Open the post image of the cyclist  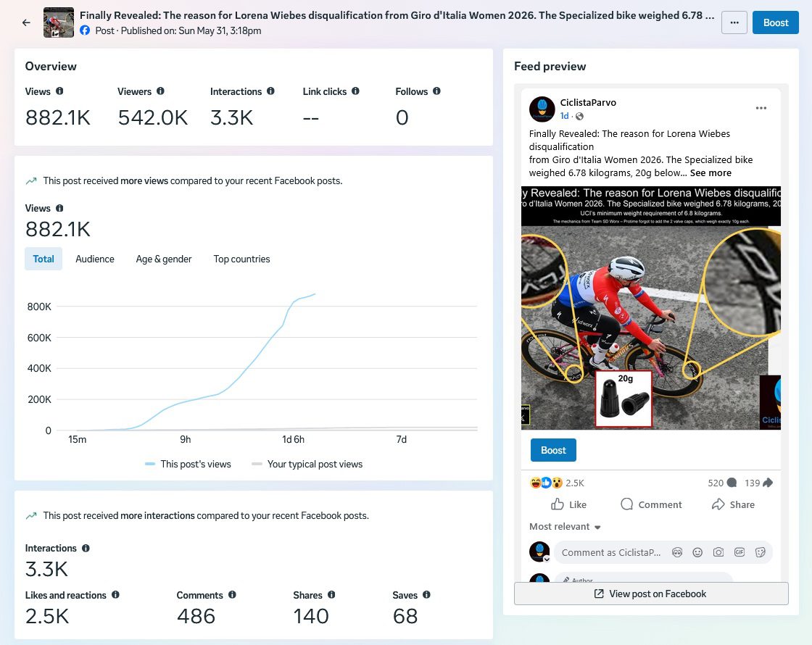(x=651, y=308)
